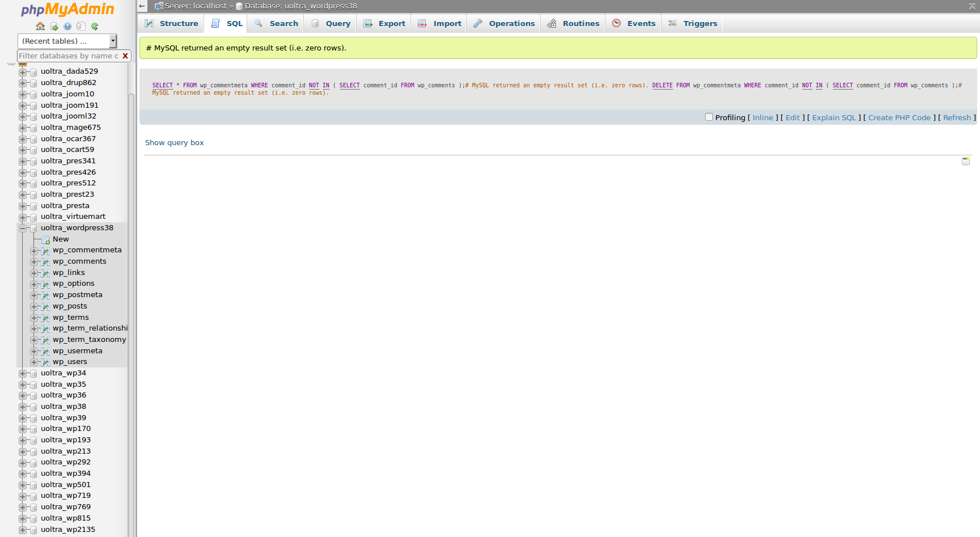This screenshot has width=980, height=537.
Task: Reload navigation frame with green arrow icon
Action: [95, 26]
